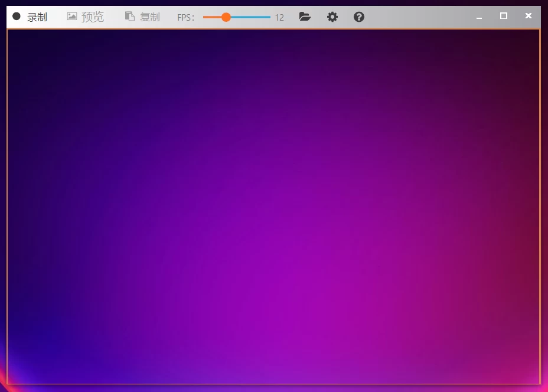Open the output folder icon

coord(305,17)
